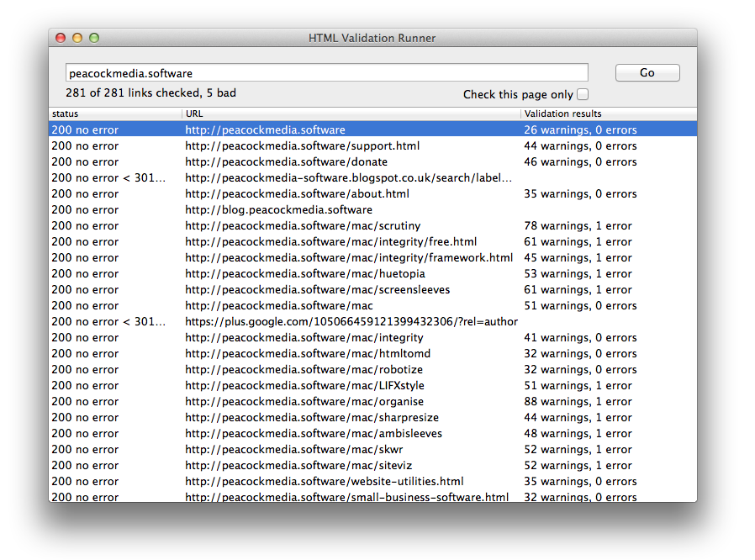Select the mac/integrity/free.html URL
The width and height of the screenshot is (755, 560).
[x=330, y=241]
